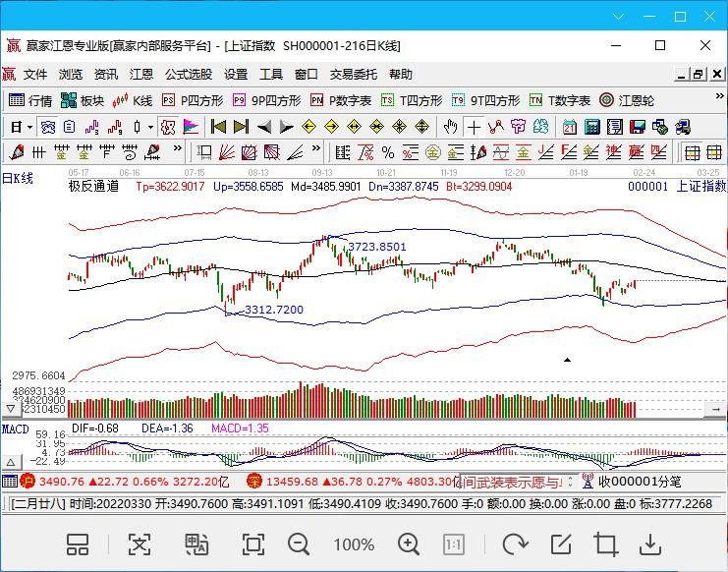
Task: Open the candlestick style dropdown arrow
Action: 150,127
